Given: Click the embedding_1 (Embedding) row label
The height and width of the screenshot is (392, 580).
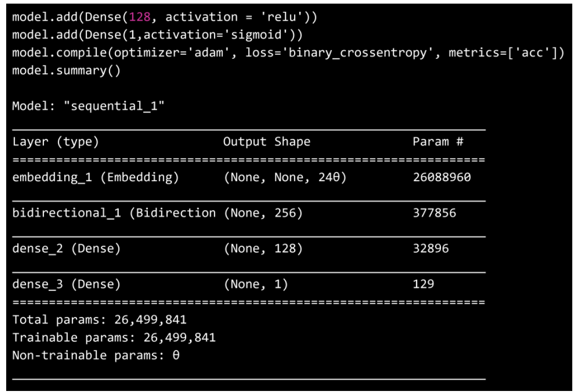Looking at the screenshot, I should click(x=96, y=178).
